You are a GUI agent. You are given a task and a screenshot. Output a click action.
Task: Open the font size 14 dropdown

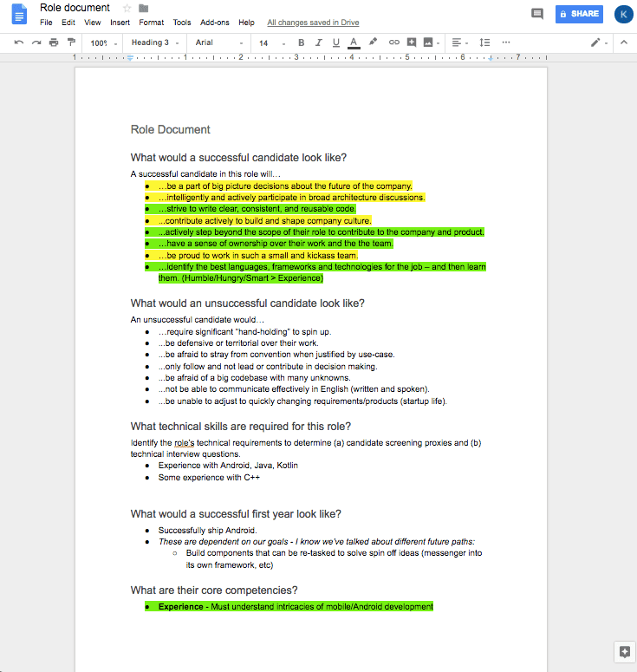(272, 42)
